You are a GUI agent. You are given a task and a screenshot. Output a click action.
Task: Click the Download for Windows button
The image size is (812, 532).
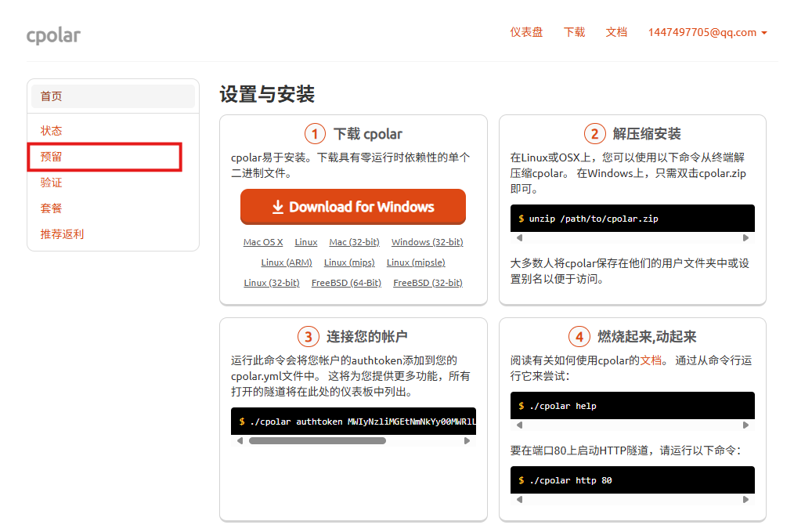(x=353, y=206)
